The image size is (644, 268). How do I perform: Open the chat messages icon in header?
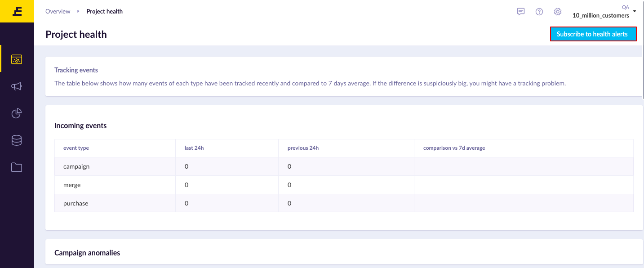521,12
